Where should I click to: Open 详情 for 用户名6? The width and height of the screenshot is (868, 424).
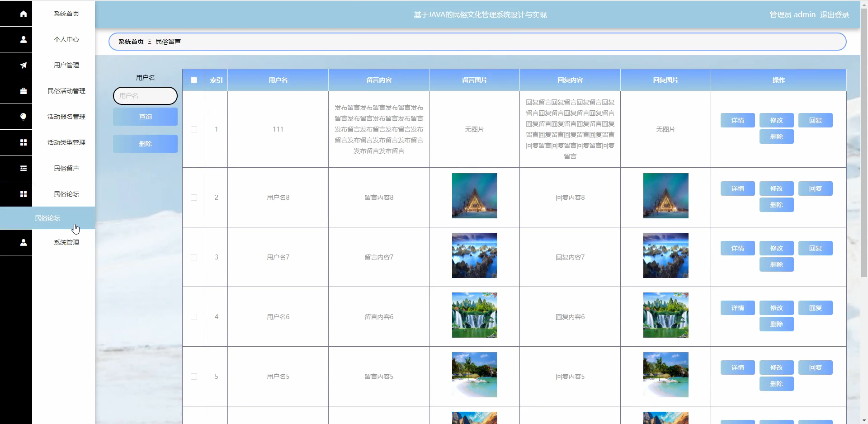738,308
